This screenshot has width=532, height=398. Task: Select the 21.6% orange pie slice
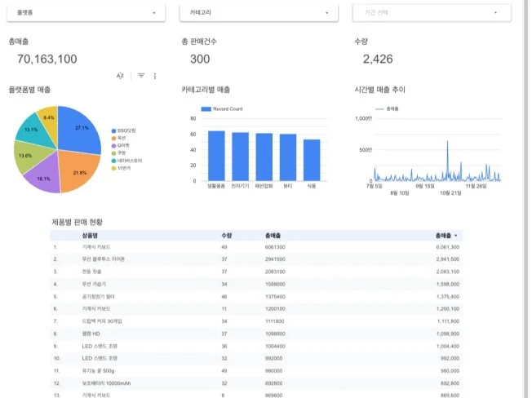[78, 174]
